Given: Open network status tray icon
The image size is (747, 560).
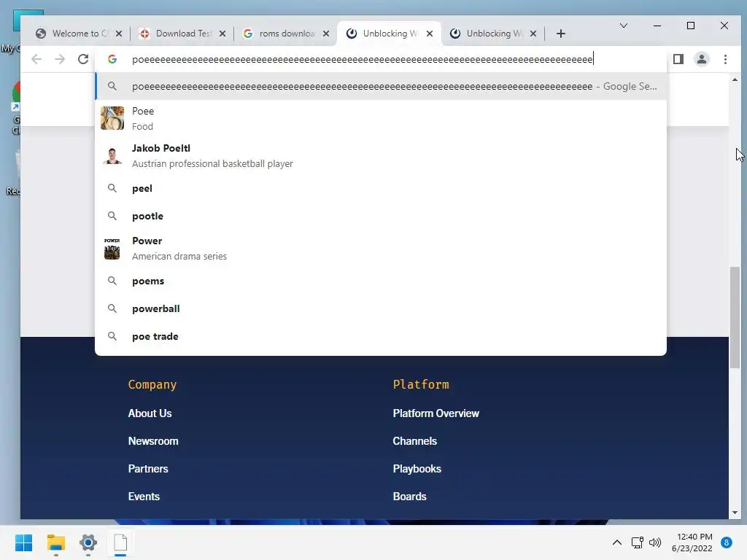Looking at the screenshot, I should coord(637,542).
